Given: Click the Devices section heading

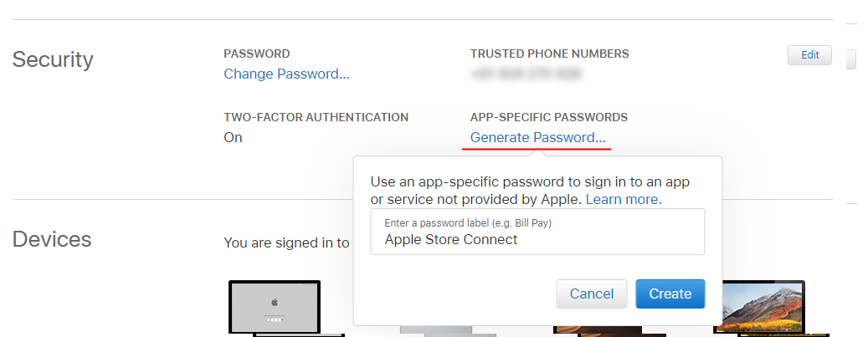Looking at the screenshot, I should 52,239.
